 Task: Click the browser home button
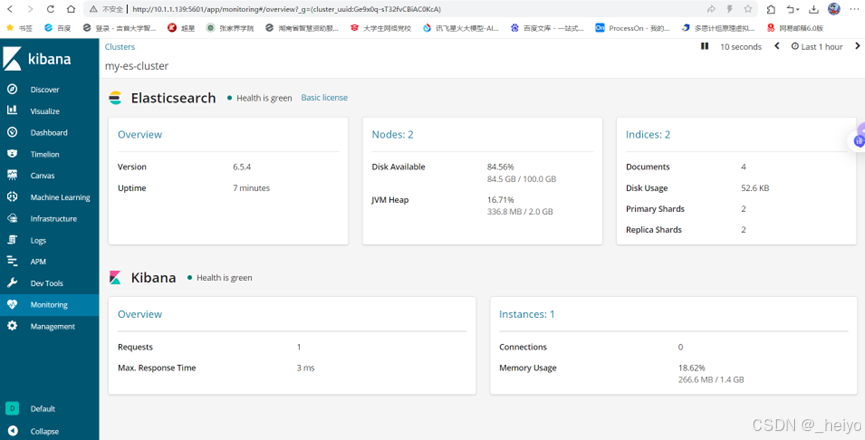click(71, 9)
